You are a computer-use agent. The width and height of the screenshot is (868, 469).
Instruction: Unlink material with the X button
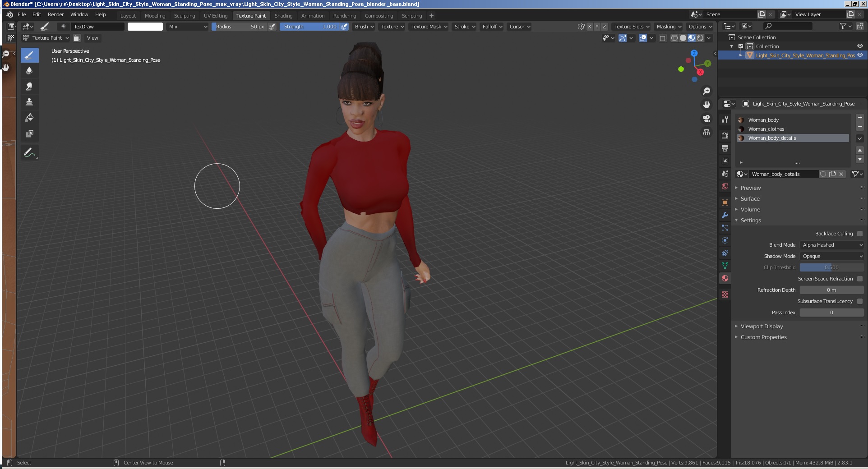click(841, 174)
